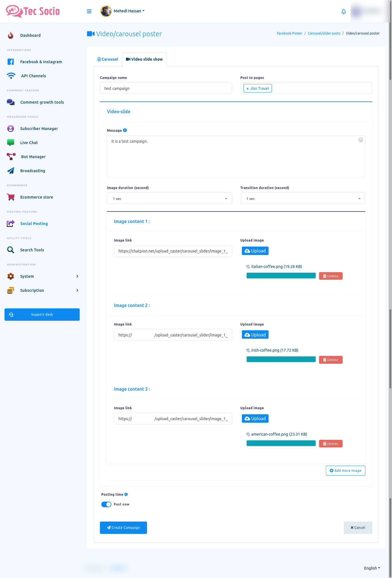Open the emoji picker in message box

[x=361, y=140]
